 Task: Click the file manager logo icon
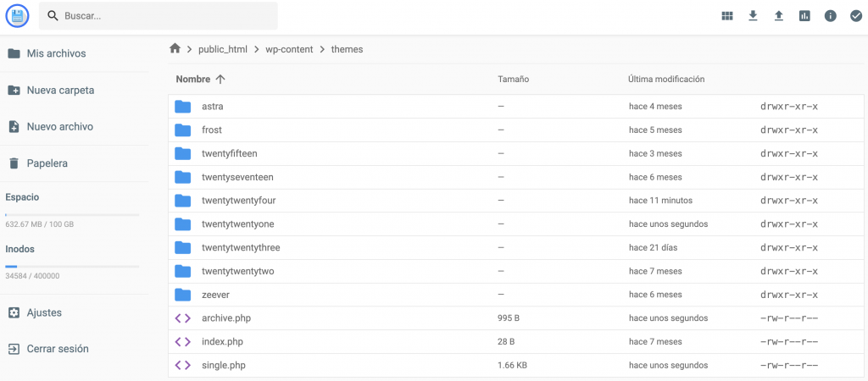[x=17, y=16]
